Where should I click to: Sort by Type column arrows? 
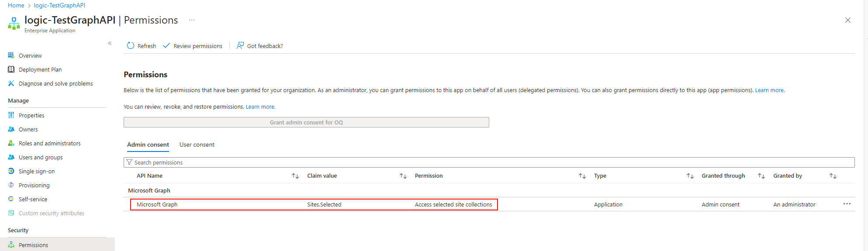690,176
